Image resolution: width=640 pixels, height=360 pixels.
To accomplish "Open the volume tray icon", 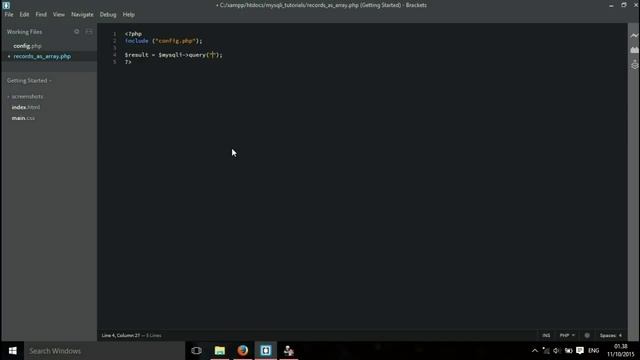I will coord(557,351).
